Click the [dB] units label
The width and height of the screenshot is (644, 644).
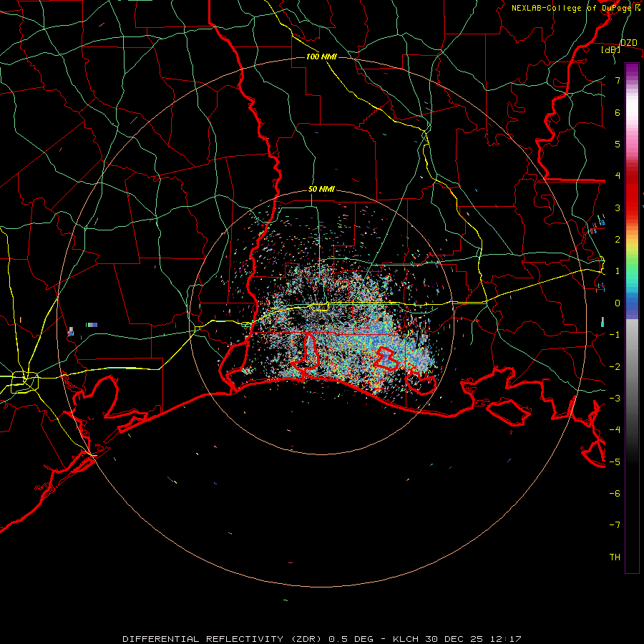(611, 49)
